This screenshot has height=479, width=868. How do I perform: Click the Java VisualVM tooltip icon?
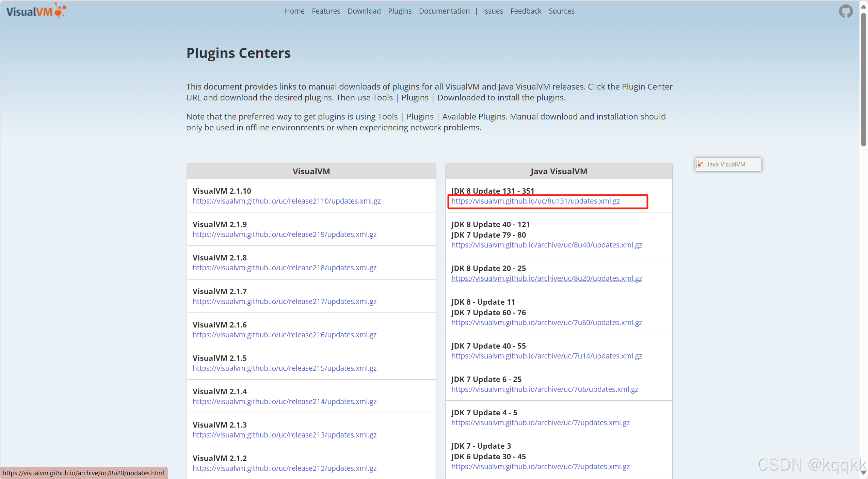pos(700,164)
